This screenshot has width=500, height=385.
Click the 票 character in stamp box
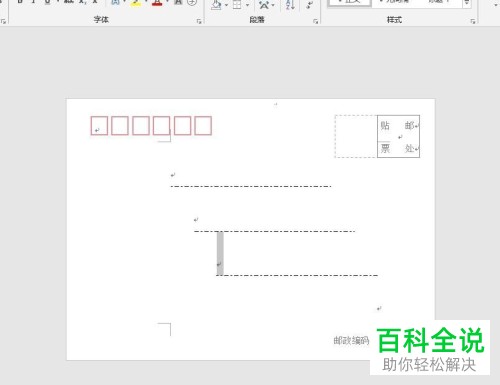point(385,148)
